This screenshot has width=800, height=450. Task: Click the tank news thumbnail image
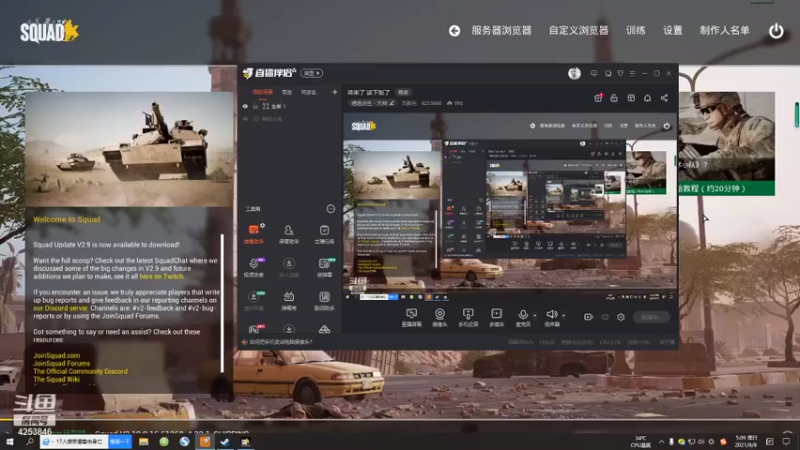(x=129, y=149)
